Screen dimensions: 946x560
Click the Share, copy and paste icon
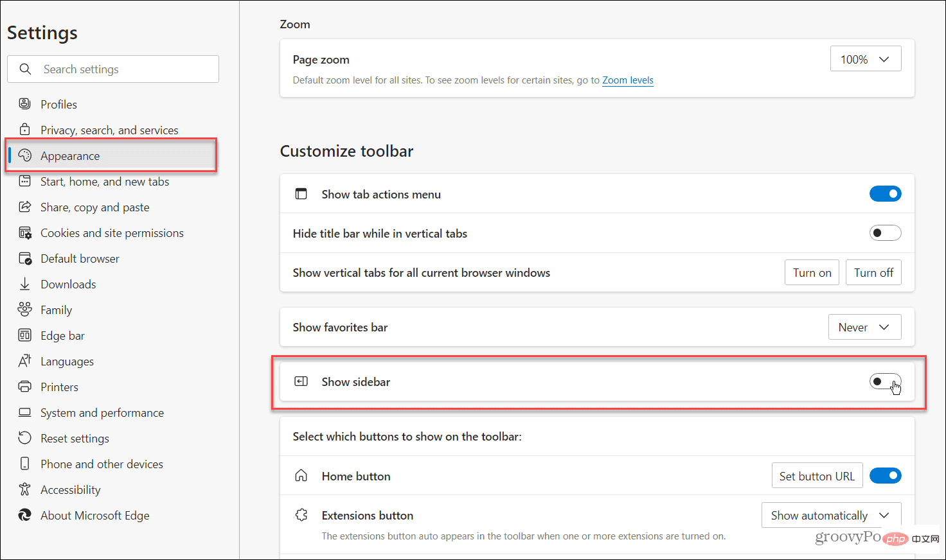pyautogui.click(x=24, y=206)
